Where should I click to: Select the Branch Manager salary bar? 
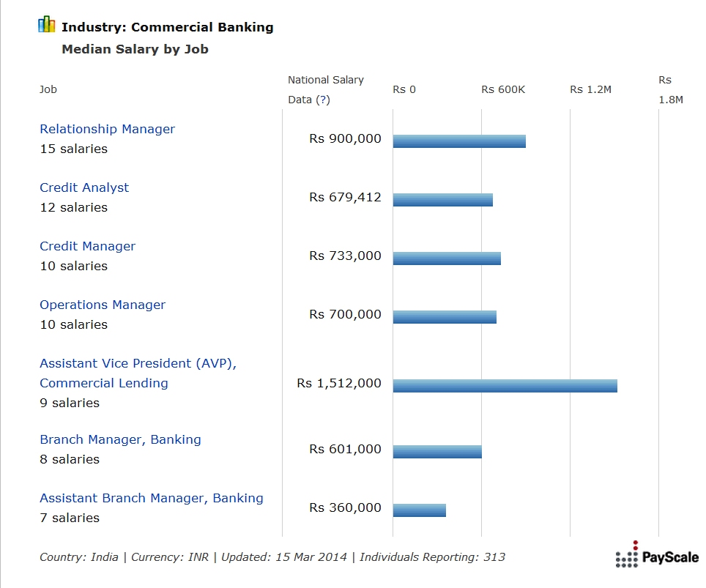[437, 452]
